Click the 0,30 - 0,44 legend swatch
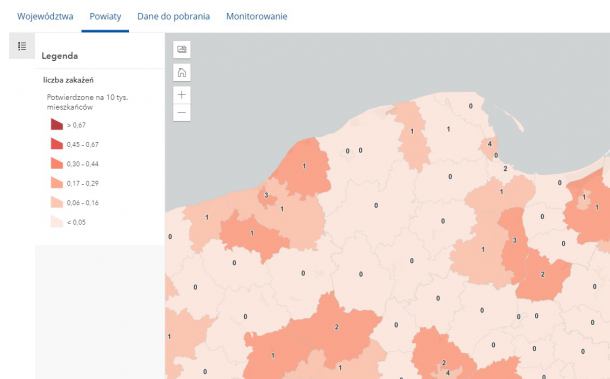The height and width of the screenshot is (379, 610). pyautogui.click(x=57, y=163)
